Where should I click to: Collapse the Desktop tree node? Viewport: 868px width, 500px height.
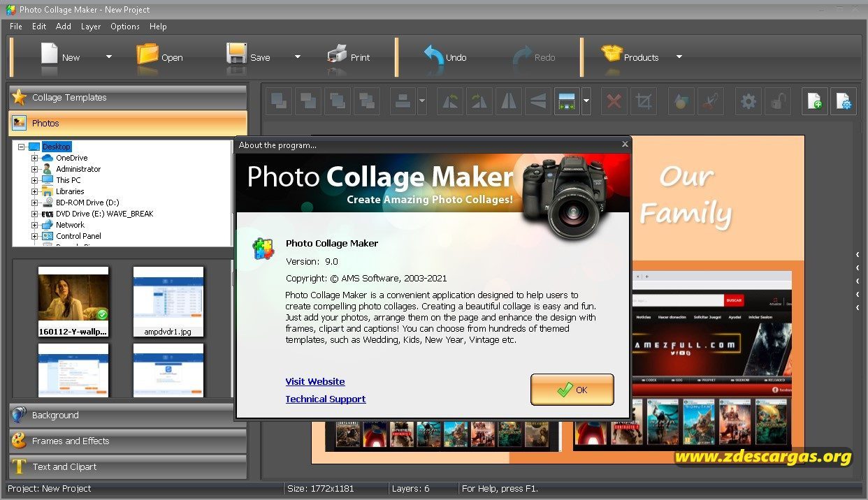(x=22, y=147)
